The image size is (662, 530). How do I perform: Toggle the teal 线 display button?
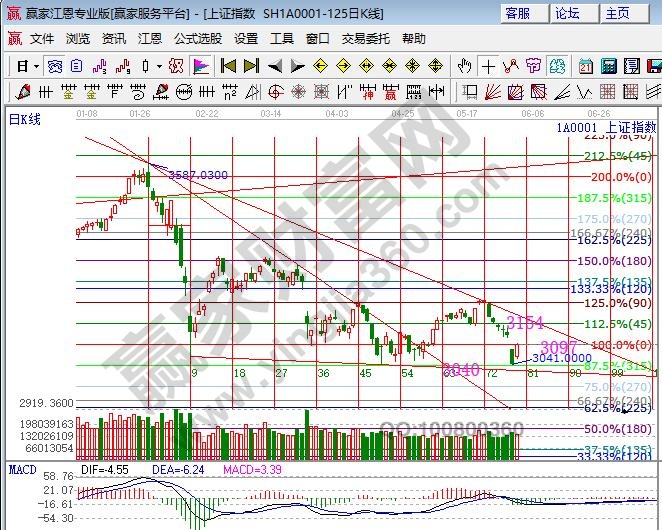557,66
